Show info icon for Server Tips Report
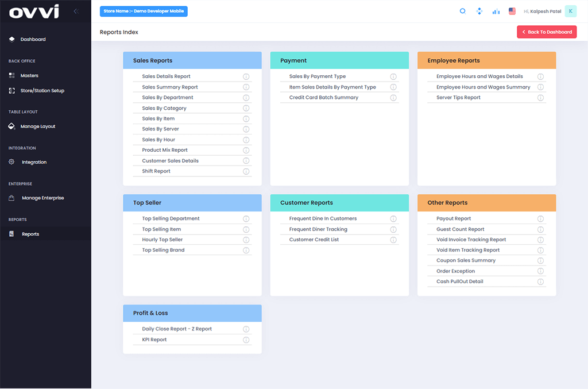 pyautogui.click(x=540, y=98)
